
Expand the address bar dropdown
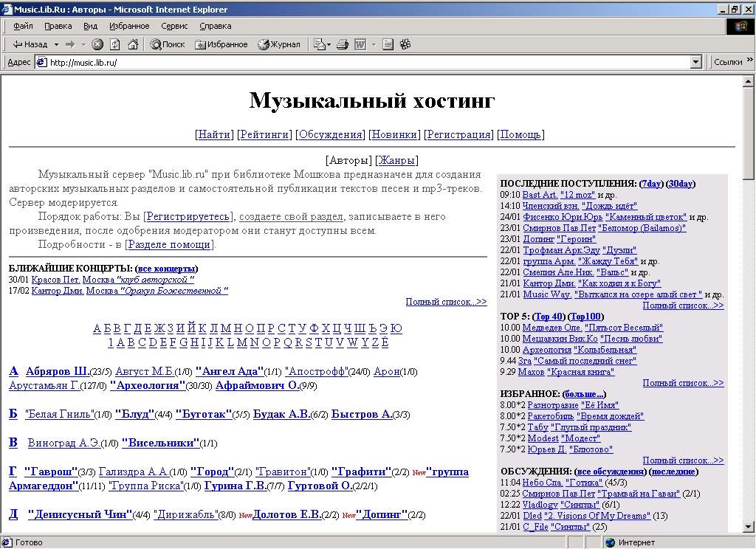click(x=695, y=62)
